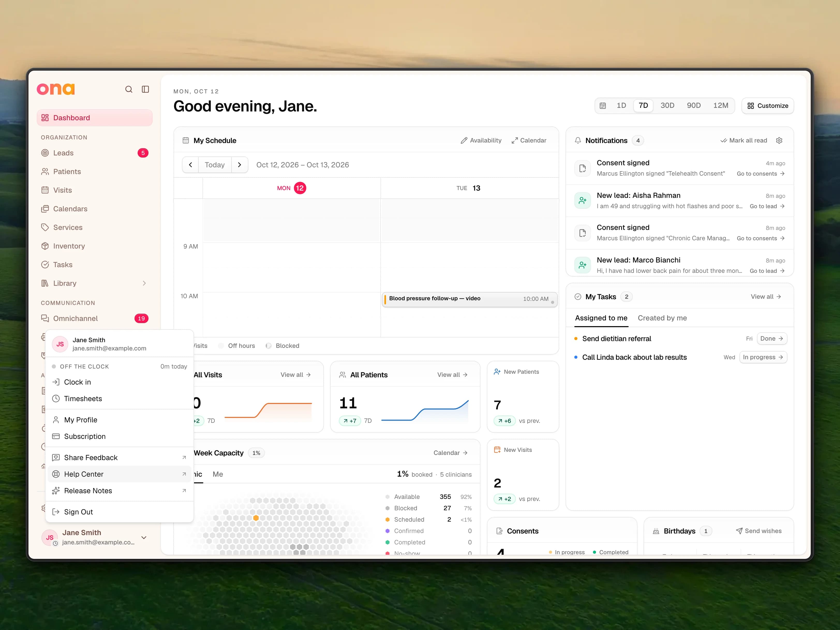Switch the range to 90D
This screenshot has height=630, width=840.
[x=694, y=106]
